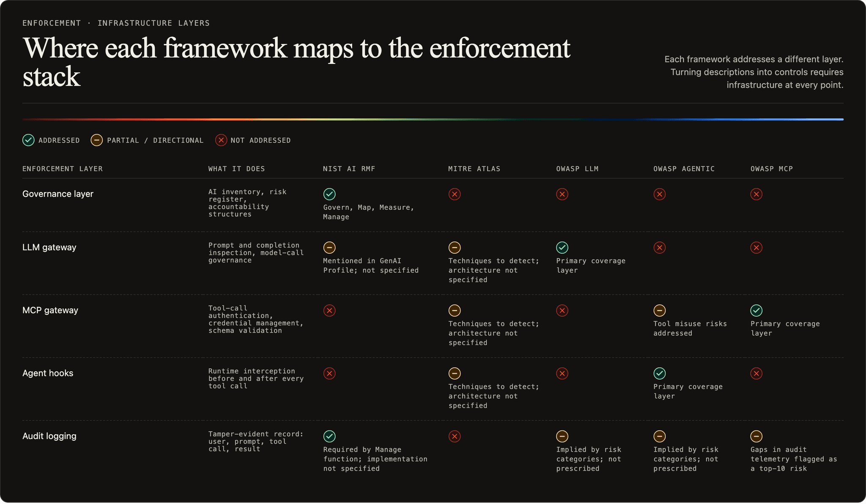Screen dimensions: 866x504
Task: Click Governance layer MITRE ATLAS cross icon
Action: (455, 194)
